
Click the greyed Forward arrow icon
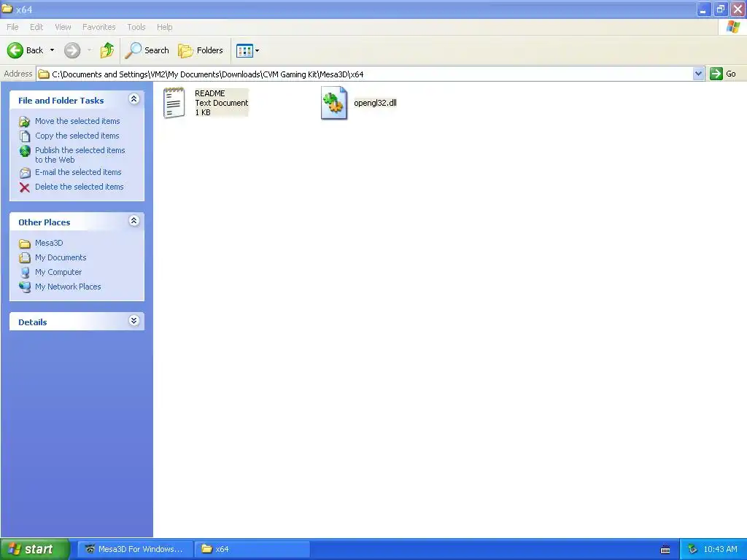tap(72, 50)
